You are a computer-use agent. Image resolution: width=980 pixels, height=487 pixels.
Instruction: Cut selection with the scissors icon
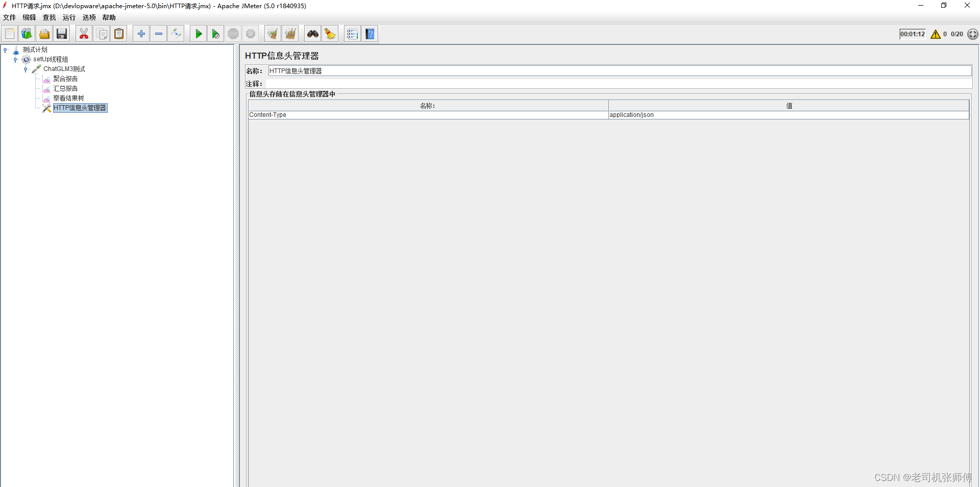tap(84, 34)
